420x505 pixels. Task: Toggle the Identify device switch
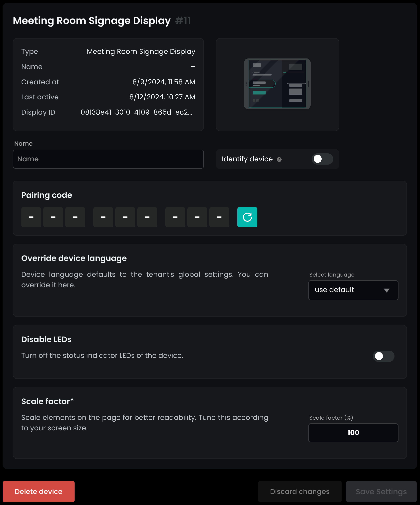click(322, 159)
